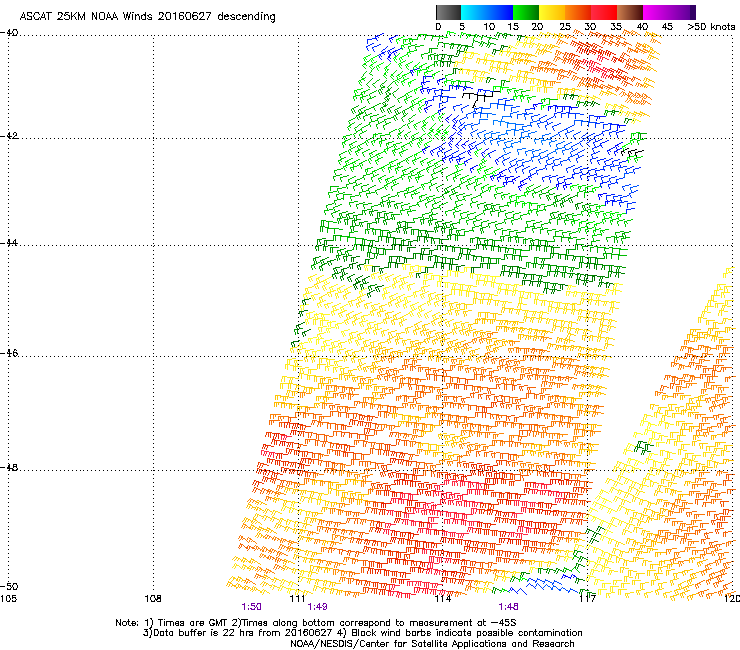Screen dimensions: 740x650
Task: Select the gray 0-5 knots legend swatch
Action: 448,12
